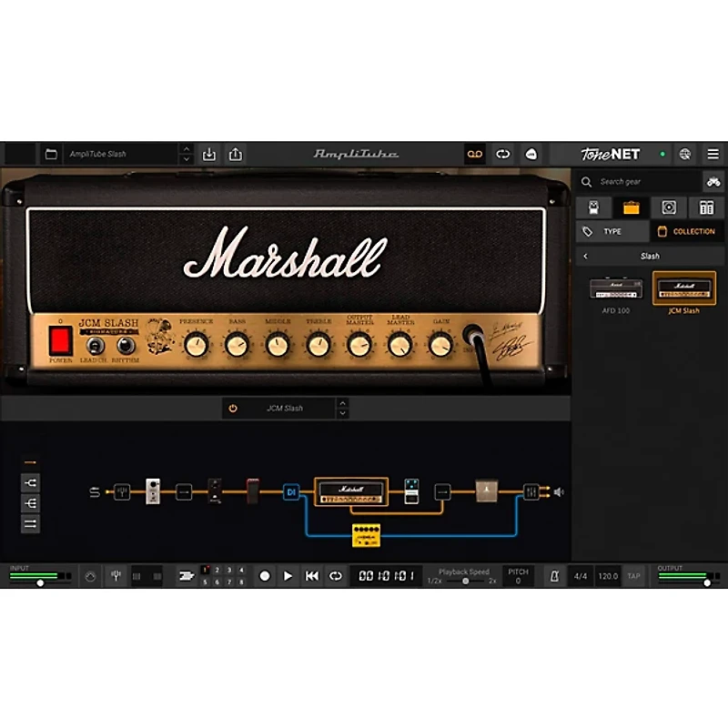Click preset up arrow next to AmpliTube Slash

coord(187,149)
